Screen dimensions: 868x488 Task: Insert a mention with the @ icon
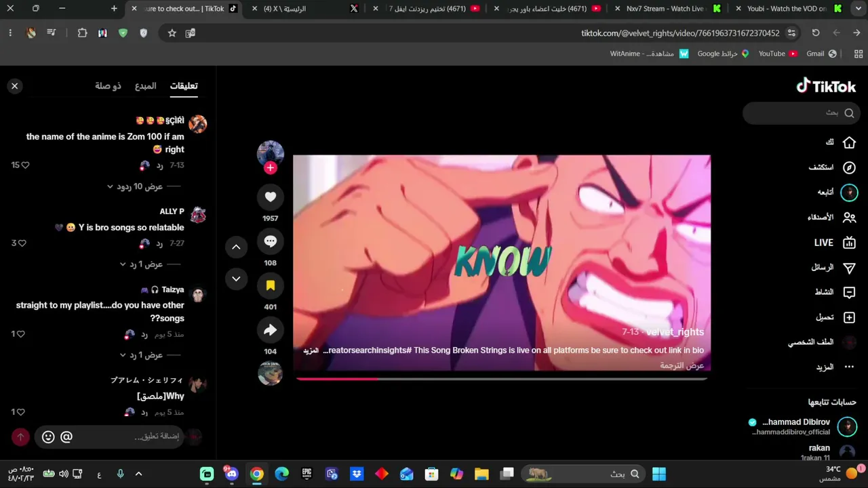pyautogui.click(x=66, y=437)
